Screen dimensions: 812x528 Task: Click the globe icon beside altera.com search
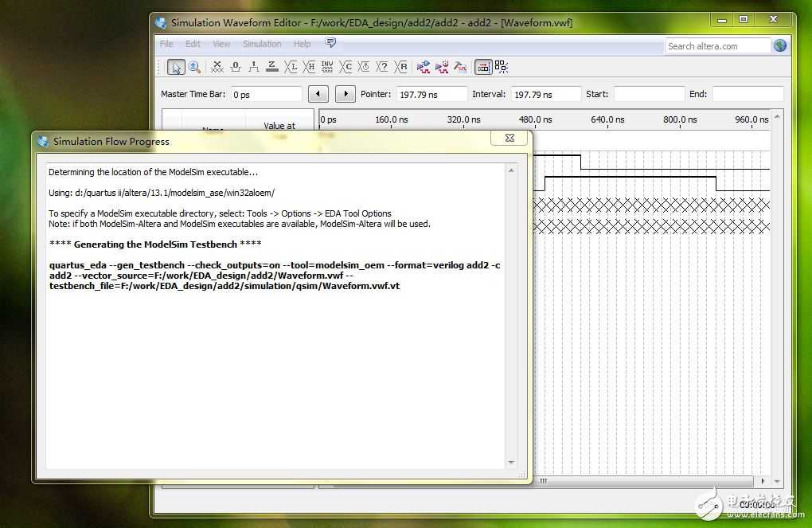click(x=780, y=45)
